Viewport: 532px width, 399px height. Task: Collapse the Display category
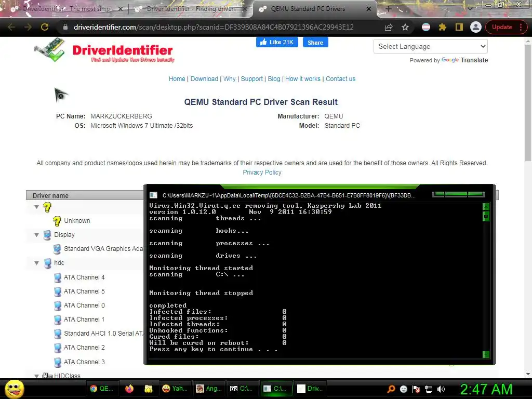click(37, 235)
